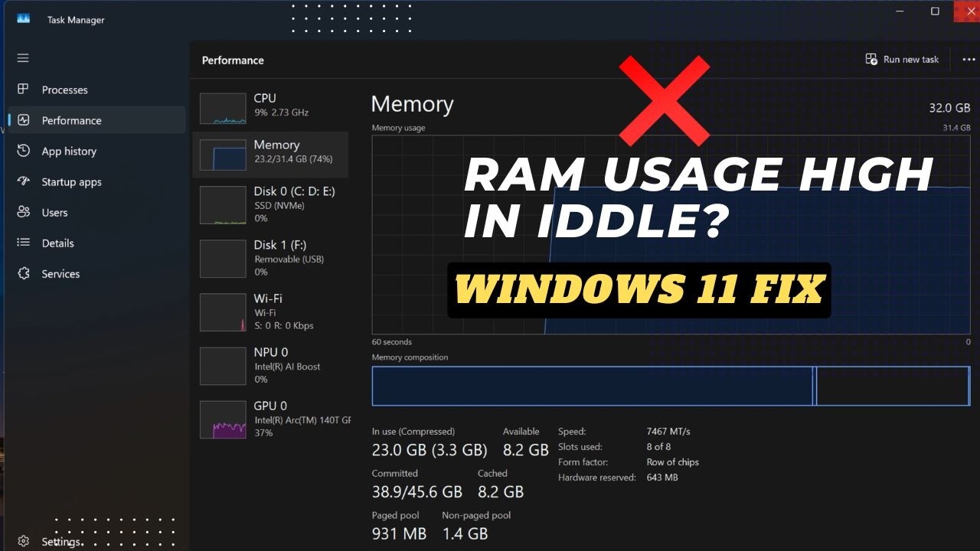Click the 32.0 GB total memory value
Viewport: 980px width, 551px height.
949,108
